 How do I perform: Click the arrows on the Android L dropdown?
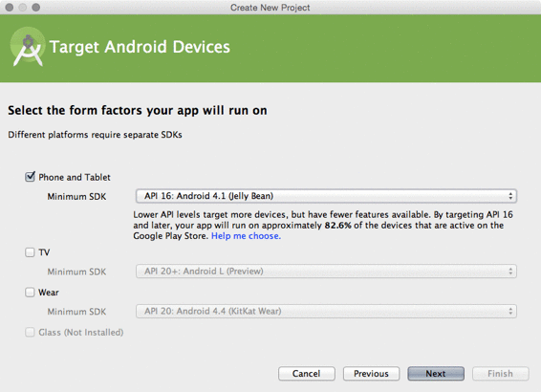510,272
